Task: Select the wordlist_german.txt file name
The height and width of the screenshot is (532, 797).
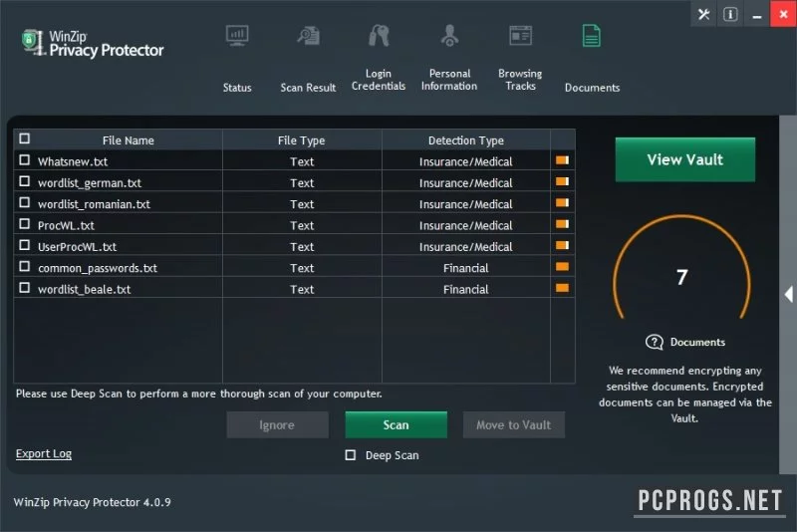Action: pos(90,183)
